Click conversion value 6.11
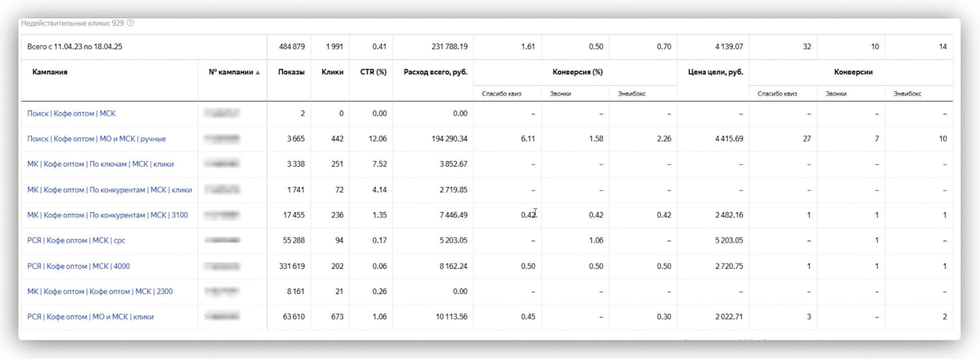The height and width of the screenshot is (359, 980). (x=528, y=138)
